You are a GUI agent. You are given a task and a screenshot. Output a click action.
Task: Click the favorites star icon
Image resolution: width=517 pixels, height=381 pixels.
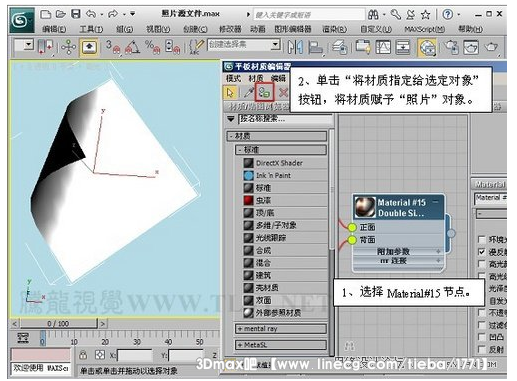(425, 14)
